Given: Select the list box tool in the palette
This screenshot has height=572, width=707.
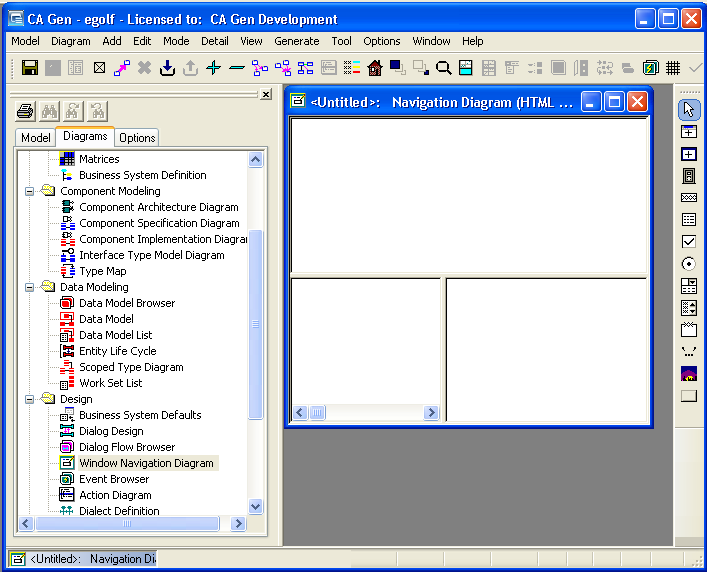Looking at the screenshot, I should [688, 219].
